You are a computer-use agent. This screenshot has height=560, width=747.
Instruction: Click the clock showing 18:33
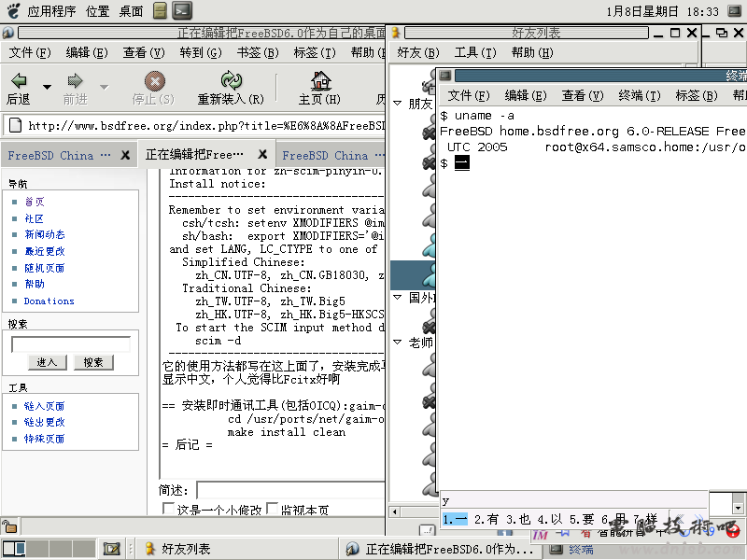pos(663,11)
